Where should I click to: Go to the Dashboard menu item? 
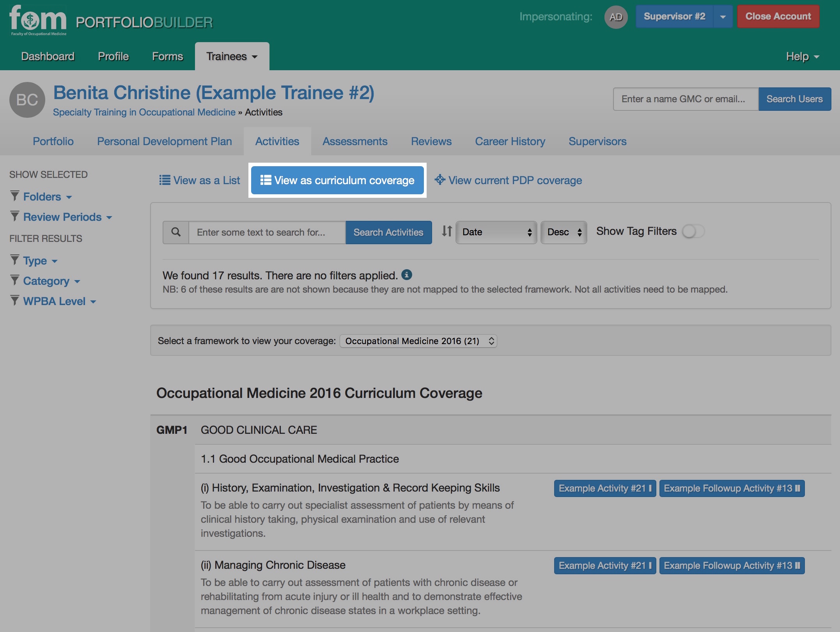(48, 57)
